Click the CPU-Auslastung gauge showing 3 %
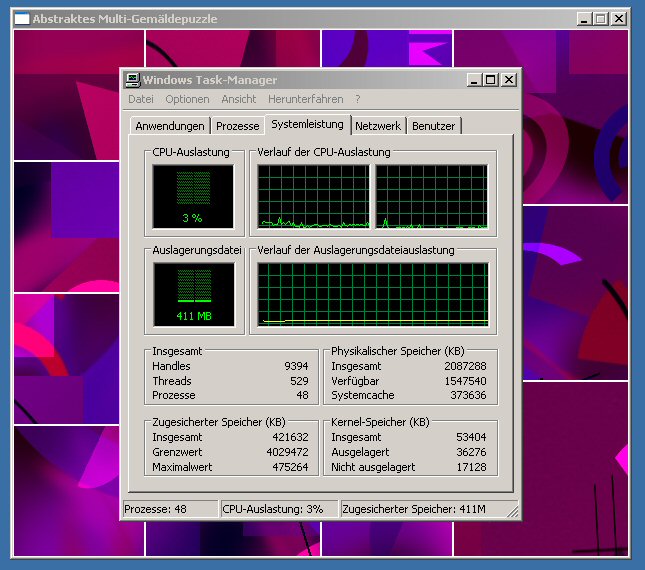This screenshot has width=645, height=570. 192,197
